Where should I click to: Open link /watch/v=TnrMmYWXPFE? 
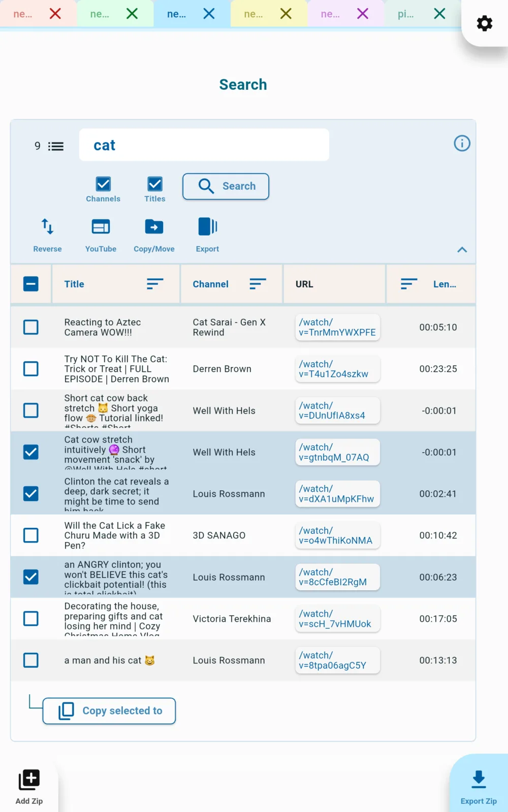click(x=337, y=327)
